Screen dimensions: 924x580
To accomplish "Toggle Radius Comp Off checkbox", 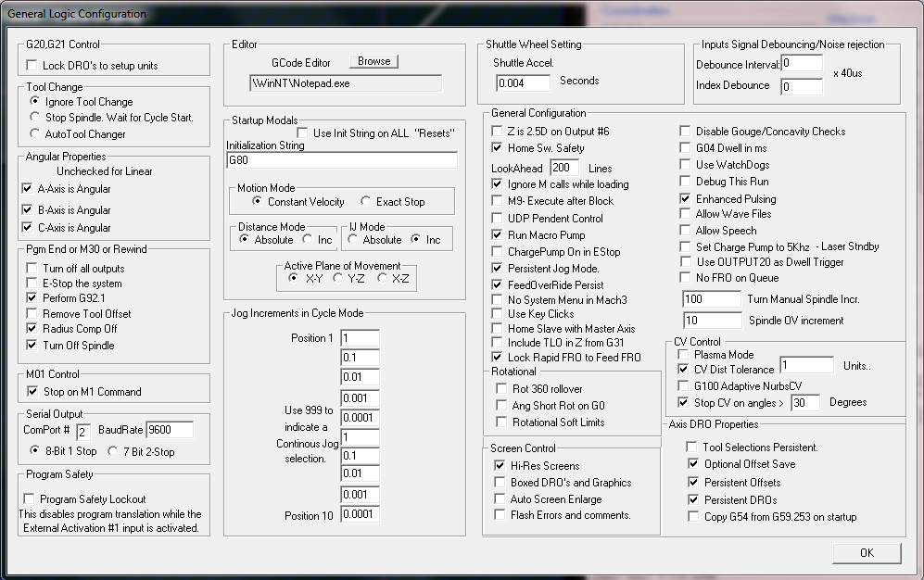I will point(32,329).
